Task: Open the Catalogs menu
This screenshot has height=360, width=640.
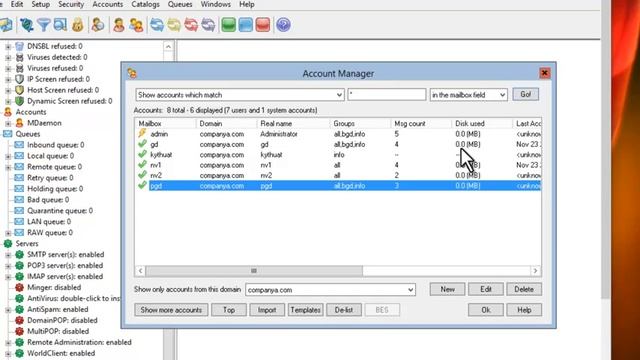Action: coord(145,4)
